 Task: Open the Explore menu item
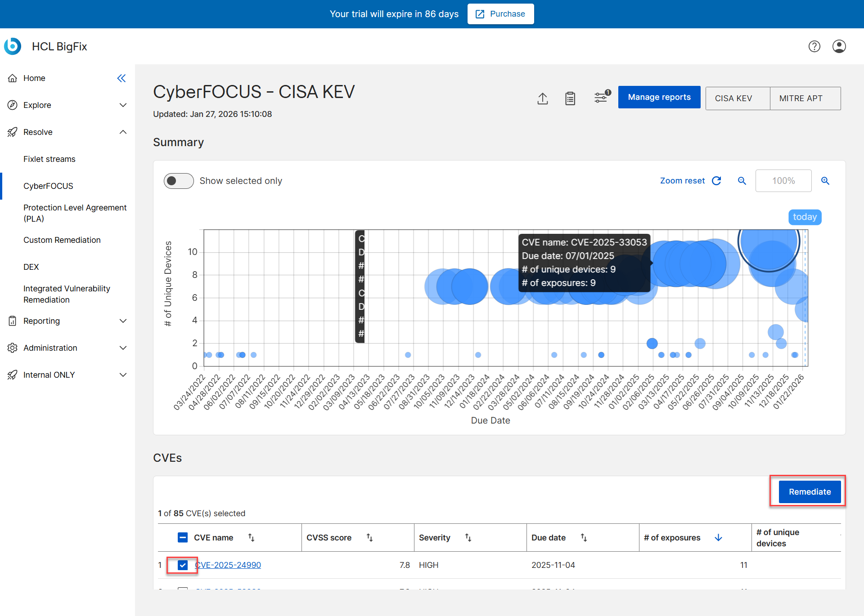(x=37, y=105)
